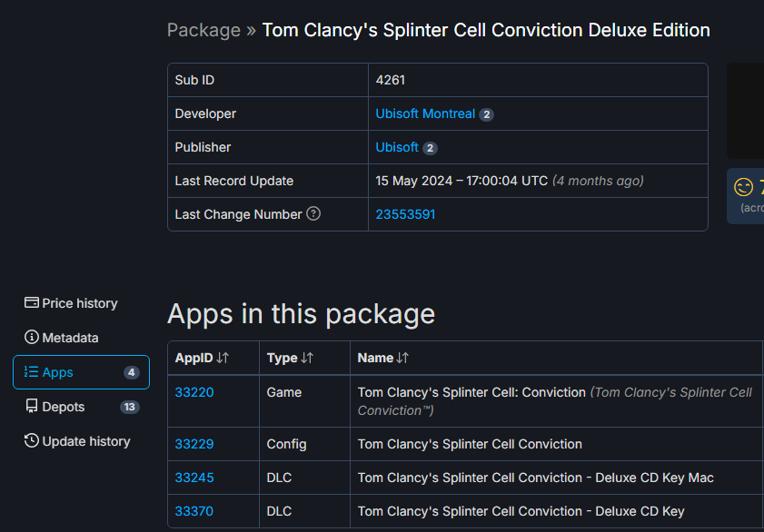
Task: Open AppID 33229 Config app
Action: 193,444
